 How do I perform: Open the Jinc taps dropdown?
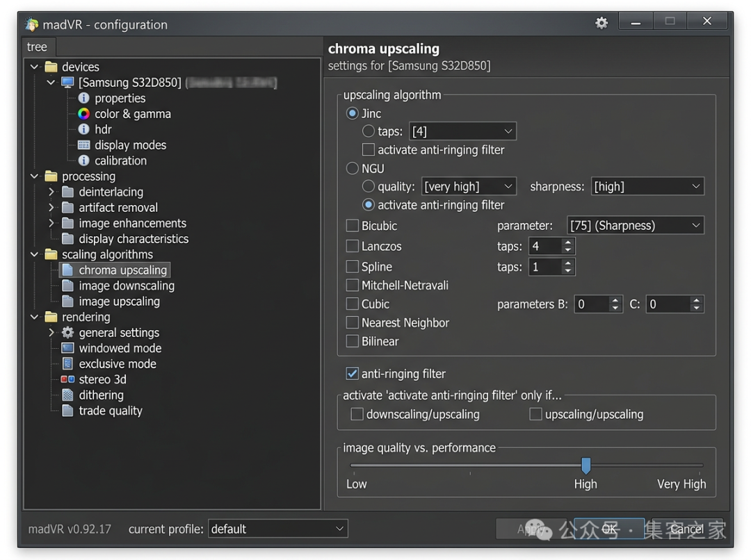tap(462, 131)
